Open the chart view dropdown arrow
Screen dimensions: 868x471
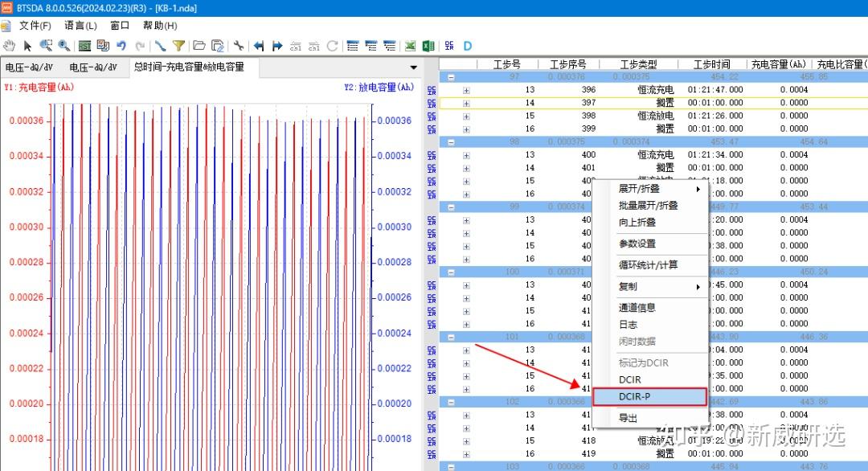[x=413, y=67]
